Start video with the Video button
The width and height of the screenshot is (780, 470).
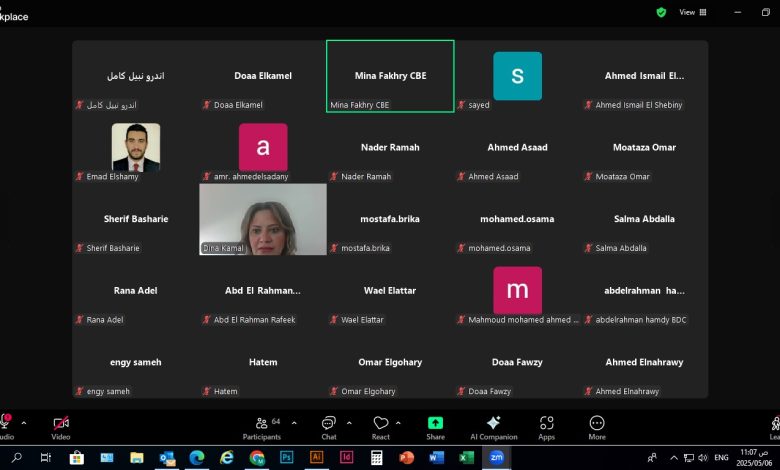(61, 428)
